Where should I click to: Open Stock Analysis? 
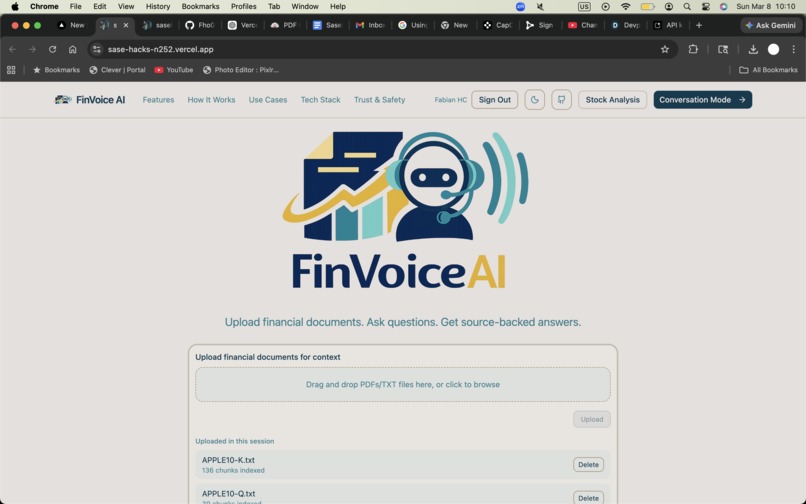click(612, 100)
